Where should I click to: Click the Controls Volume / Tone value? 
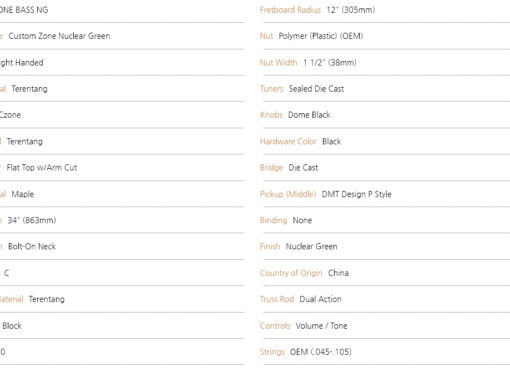pyautogui.click(x=321, y=326)
